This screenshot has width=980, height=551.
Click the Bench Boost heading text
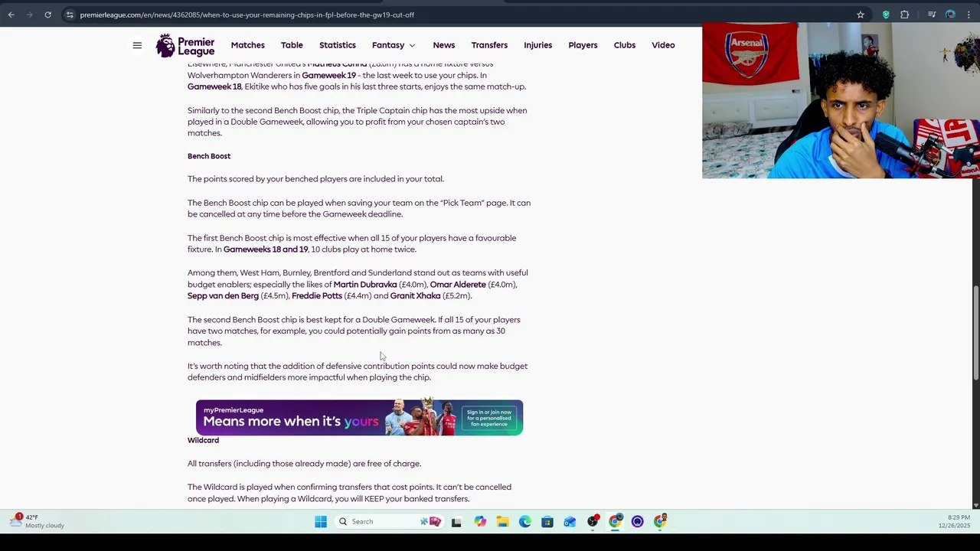coord(209,156)
